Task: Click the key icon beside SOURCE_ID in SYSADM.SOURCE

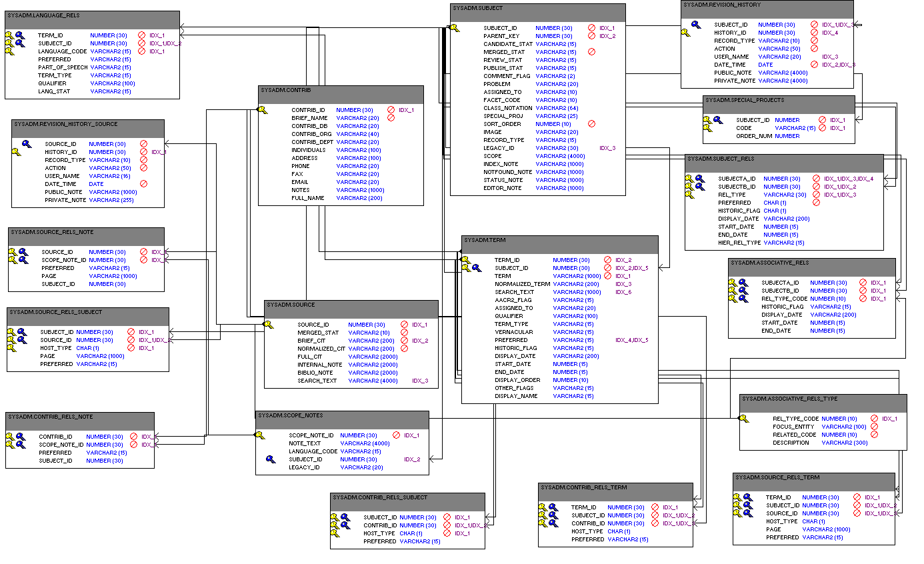Action: pyautogui.click(x=268, y=325)
